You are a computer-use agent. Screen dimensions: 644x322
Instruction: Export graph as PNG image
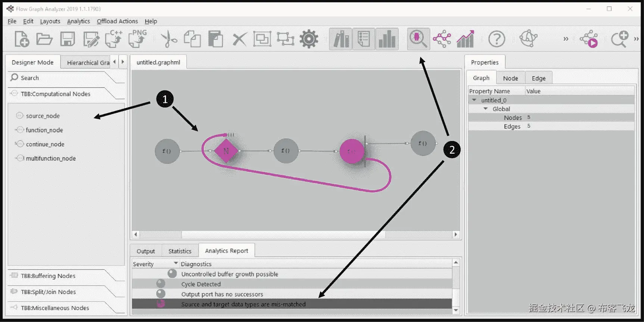[137, 39]
